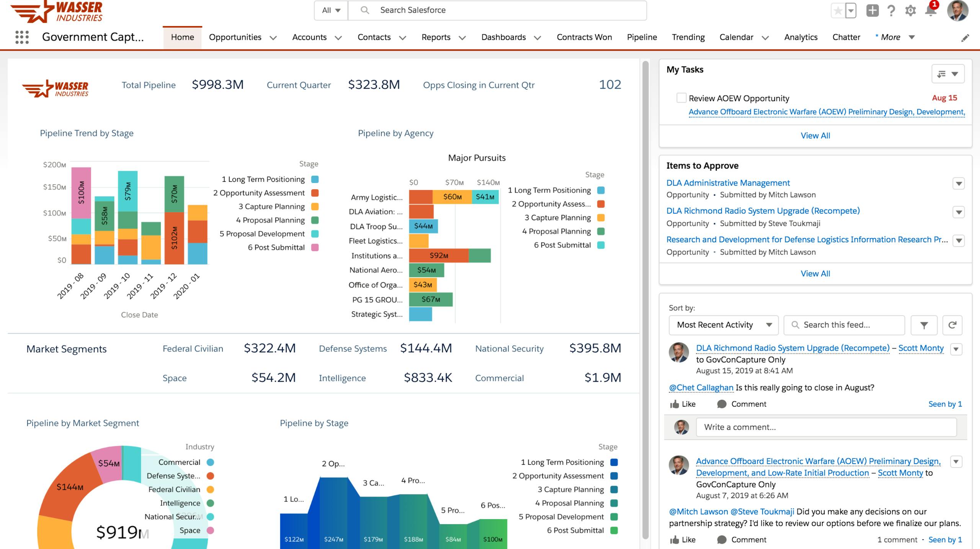Refresh the Chatter feed

952,325
